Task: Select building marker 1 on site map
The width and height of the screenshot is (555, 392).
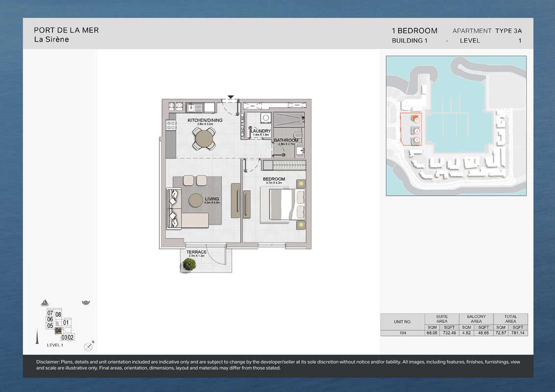Action: (x=416, y=120)
